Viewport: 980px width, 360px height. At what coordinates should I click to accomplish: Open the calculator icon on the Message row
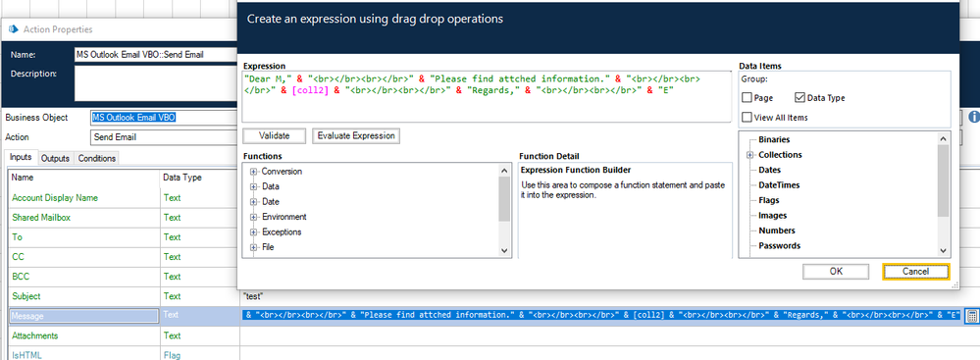[972, 316]
